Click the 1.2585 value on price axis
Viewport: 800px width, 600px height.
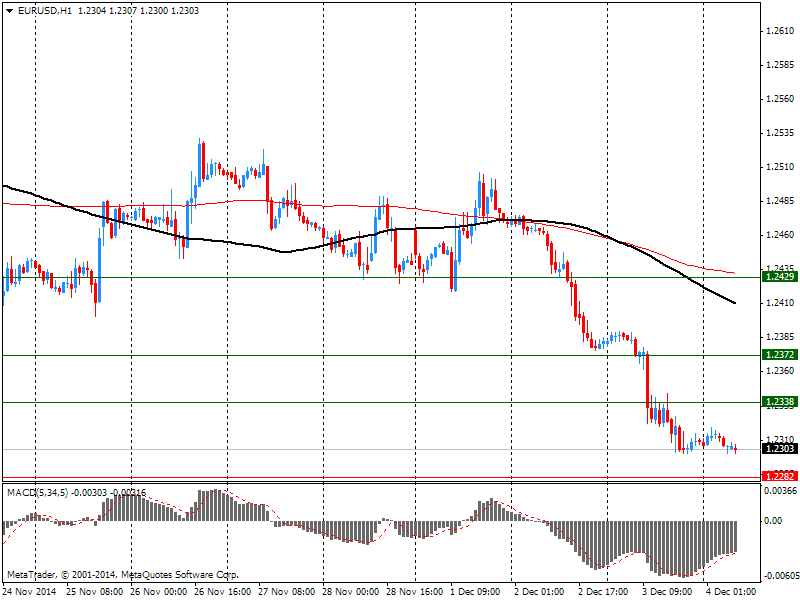[x=780, y=65]
